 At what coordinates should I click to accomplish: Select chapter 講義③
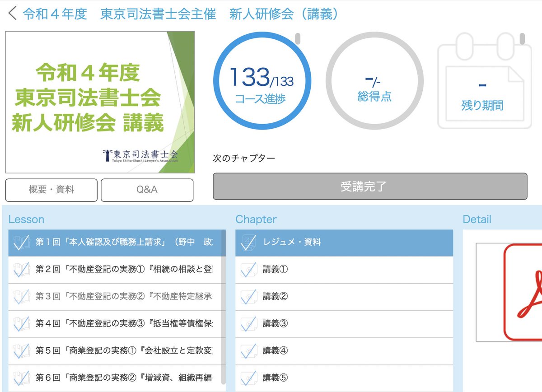[x=344, y=324]
